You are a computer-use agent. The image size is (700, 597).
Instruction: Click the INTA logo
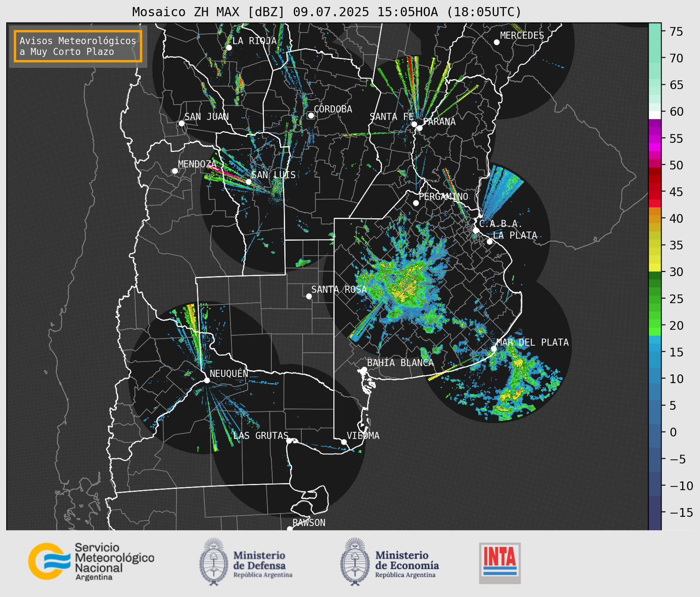coord(500,563)
